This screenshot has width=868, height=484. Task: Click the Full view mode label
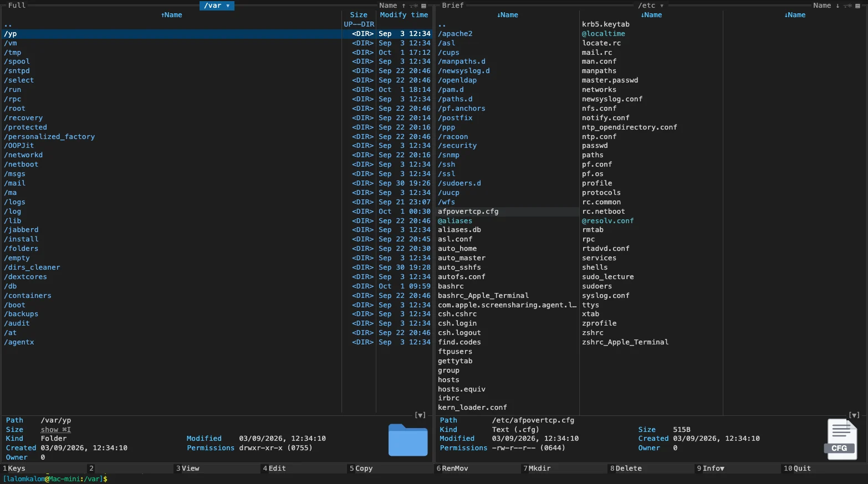click(17, 6)
